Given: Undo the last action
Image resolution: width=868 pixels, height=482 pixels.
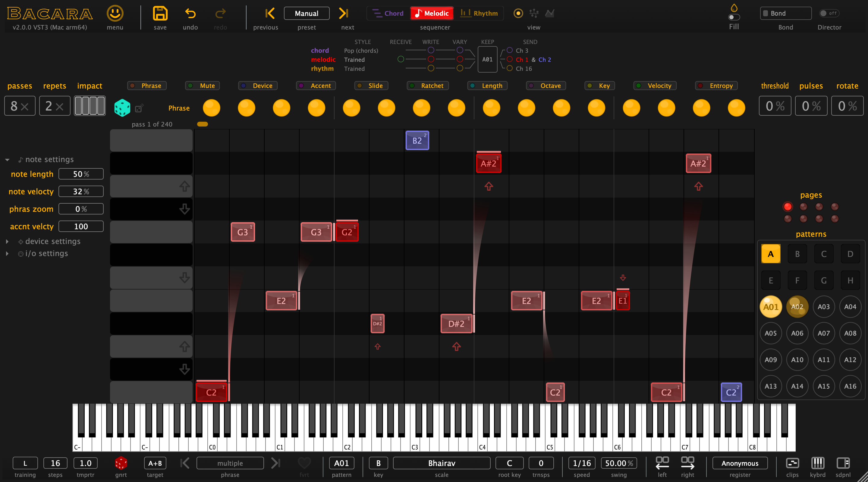Looking at the screenshot, I should pyautogui.click(x=190, y=14).
